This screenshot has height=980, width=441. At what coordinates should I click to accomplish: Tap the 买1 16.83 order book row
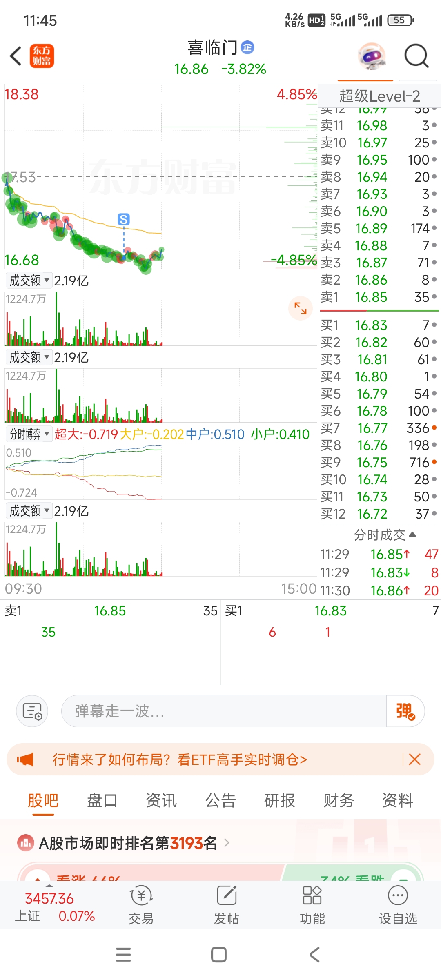pyautogui.click(x=379, y=325)
